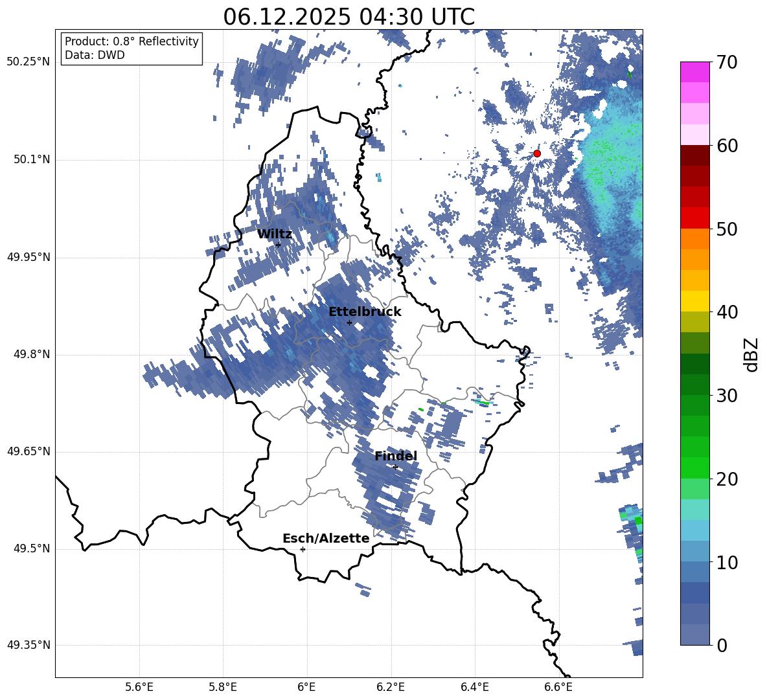Click the 0 label on the colorbar
The image size is (767, 700).
(722, 645)
